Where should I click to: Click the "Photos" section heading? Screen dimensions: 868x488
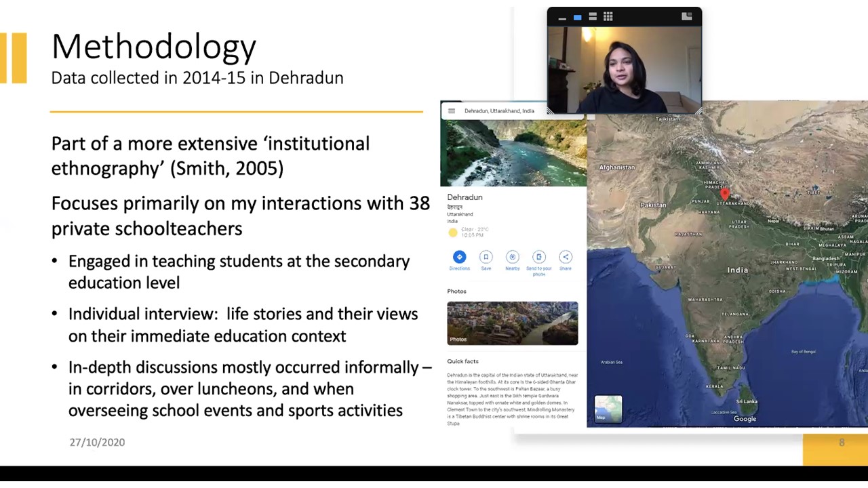pos(456,291)
